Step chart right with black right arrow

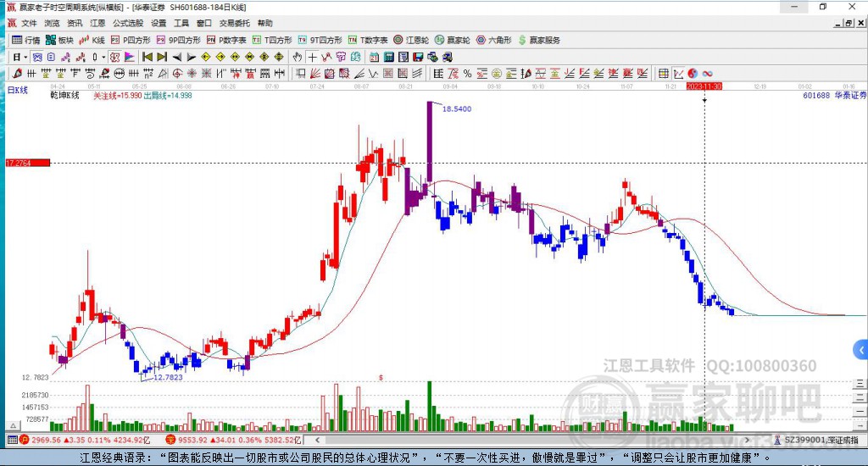coord(191,57)
